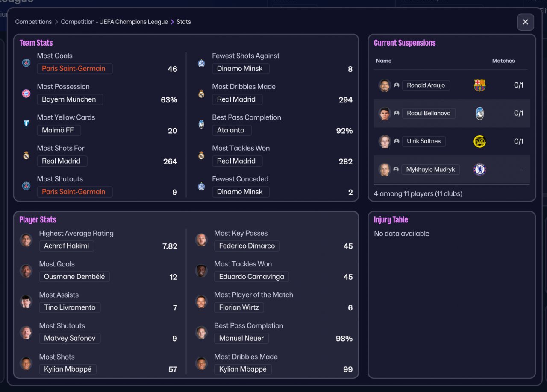
Task: Click Ronald Araujo's portrait in Current Suspensions
Action: 385,85
